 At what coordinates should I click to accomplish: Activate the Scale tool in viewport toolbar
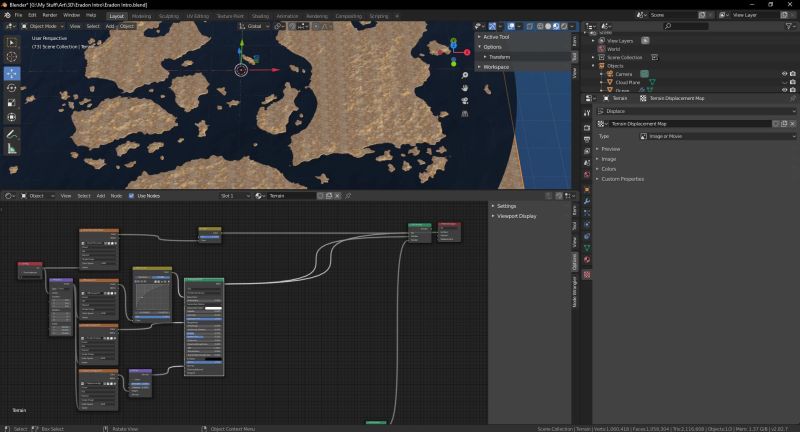[x=12, y=103]
